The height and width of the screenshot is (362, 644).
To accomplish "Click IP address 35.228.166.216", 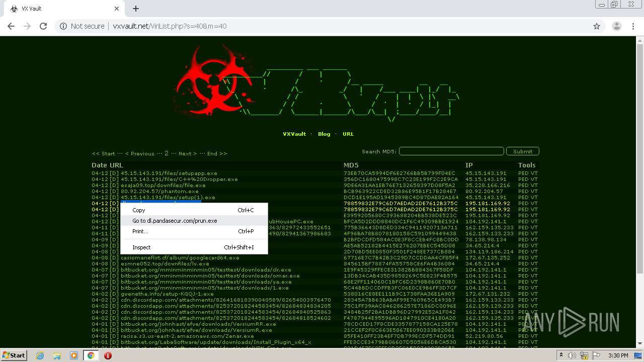I will click(488, 186).
